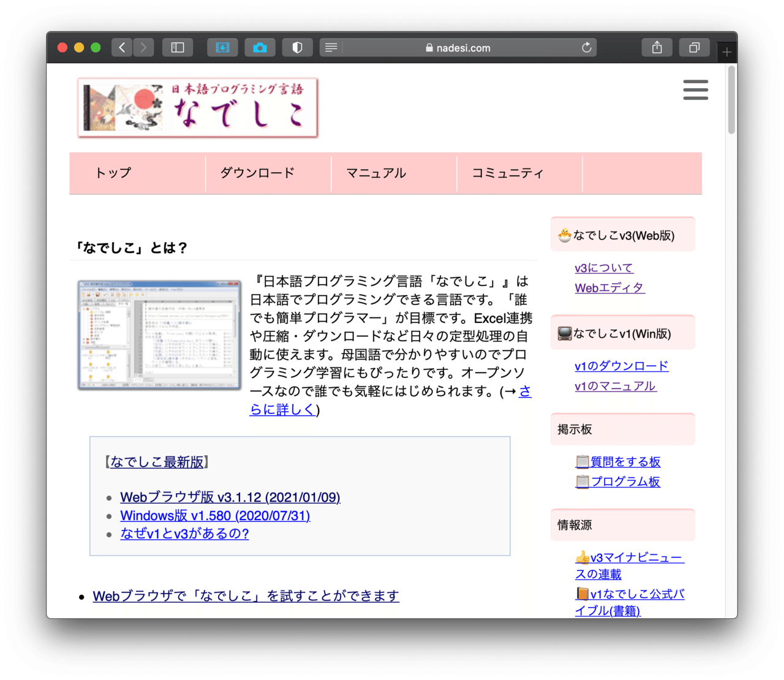The height and width of the screenshot is (680, 784).
Task: Open v1のマニュアル sidebar link
Action: point(616,386)
